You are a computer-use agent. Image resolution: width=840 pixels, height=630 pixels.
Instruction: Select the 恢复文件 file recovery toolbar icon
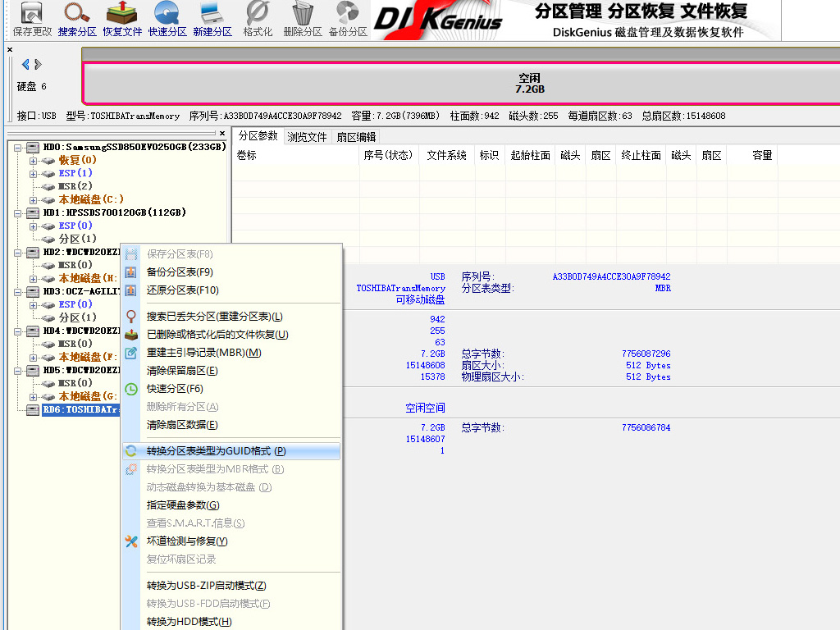(x=121, y=16)
